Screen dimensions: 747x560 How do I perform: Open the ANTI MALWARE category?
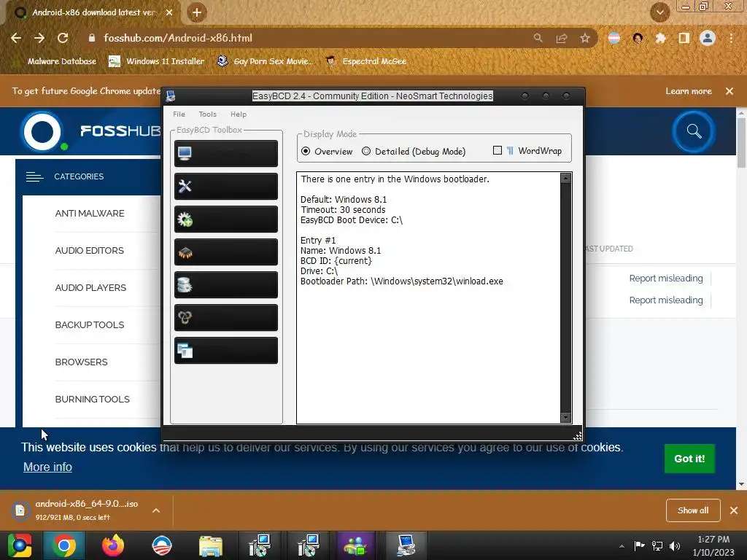pyautogui.click(x=90, y=214)
